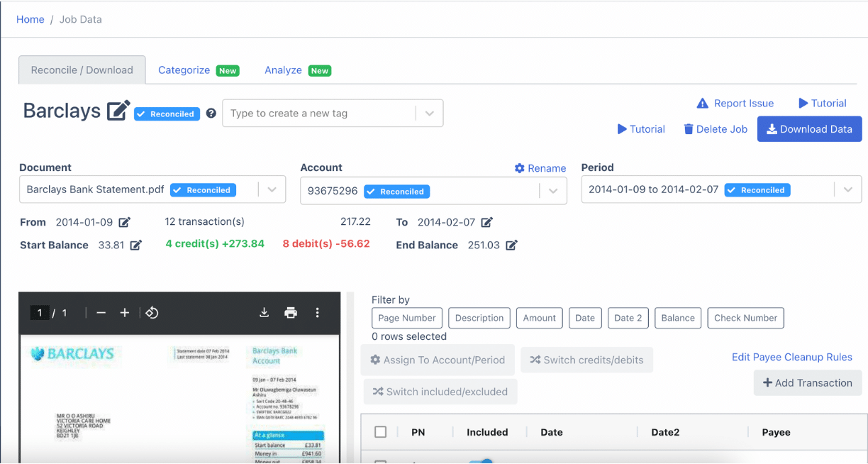868x464 pixels.
Task: Edit the End Balance 251.03 value
Action: tap(511, 245)
